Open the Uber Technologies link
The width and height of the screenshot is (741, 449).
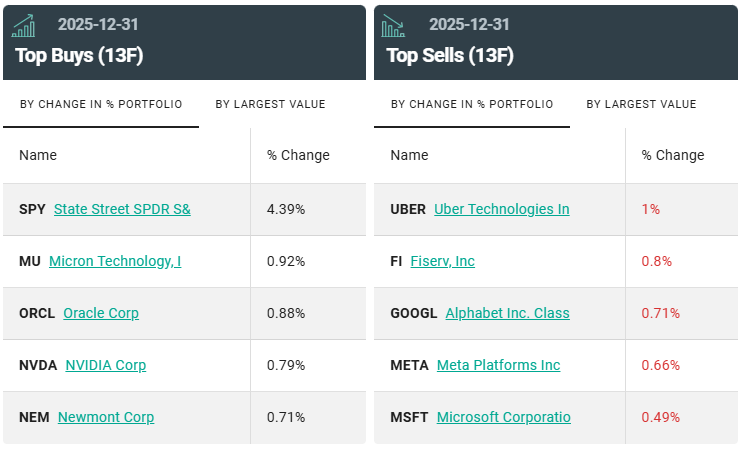[502, 209]
